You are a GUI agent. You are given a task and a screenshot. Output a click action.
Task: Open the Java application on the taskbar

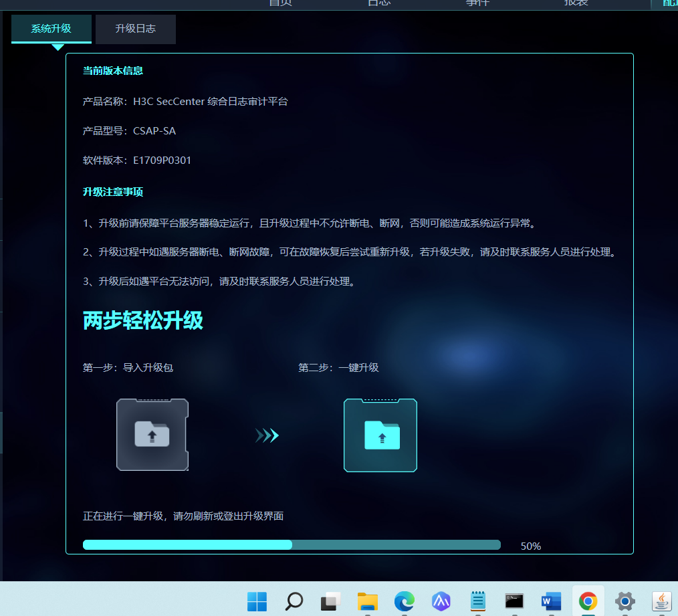click(x=661, y=601)
